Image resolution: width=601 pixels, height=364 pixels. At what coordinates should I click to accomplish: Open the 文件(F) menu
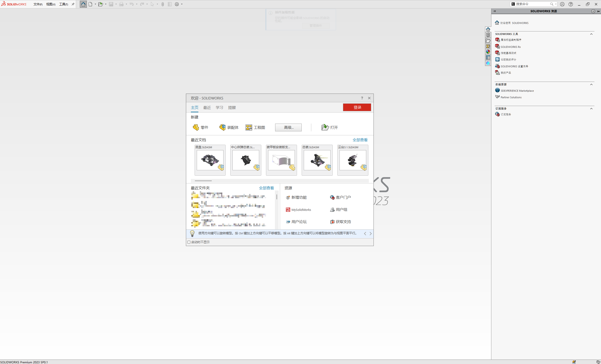point(38,4)
